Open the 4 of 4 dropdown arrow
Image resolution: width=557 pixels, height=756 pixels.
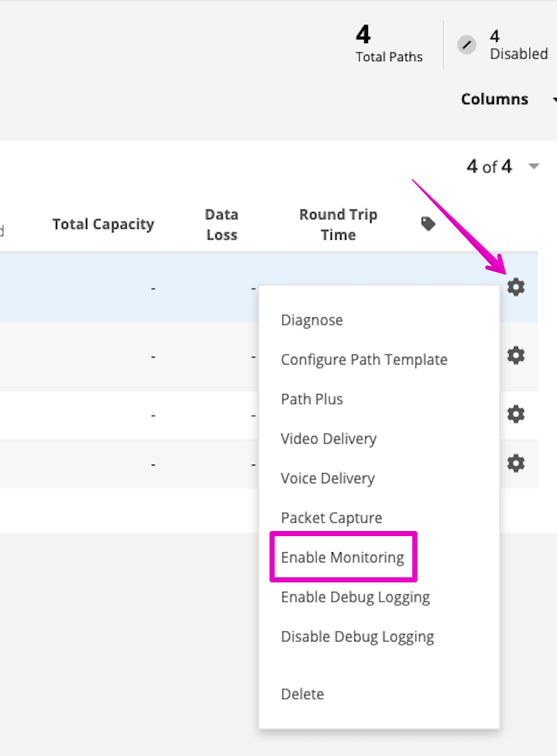tap(534, 166)
